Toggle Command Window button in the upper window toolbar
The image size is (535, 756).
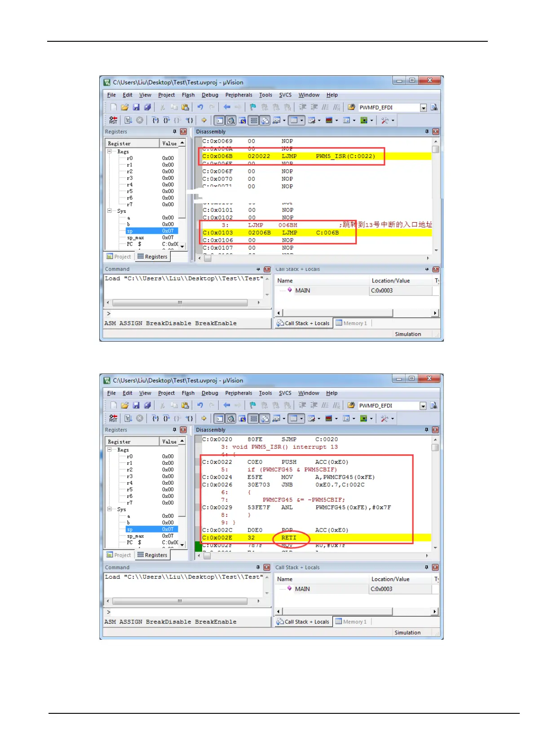(x=219, y=120)
